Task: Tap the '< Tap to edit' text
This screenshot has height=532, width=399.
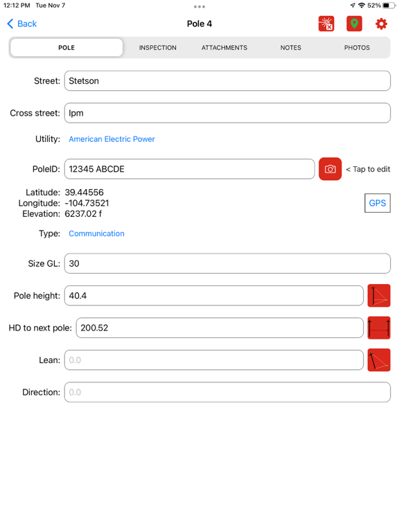Action: pyautogui.click(x=368, y=169)
